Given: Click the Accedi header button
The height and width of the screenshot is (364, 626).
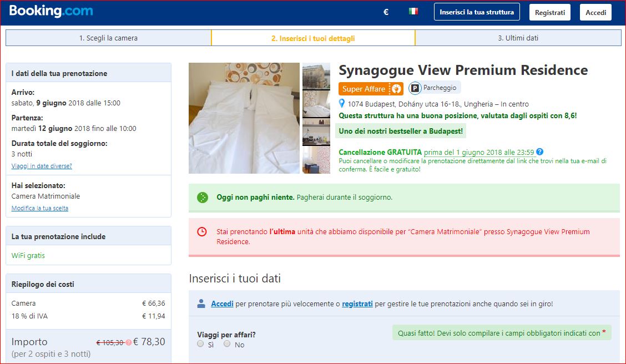Looking at the screenshot, I should [595, 12].
